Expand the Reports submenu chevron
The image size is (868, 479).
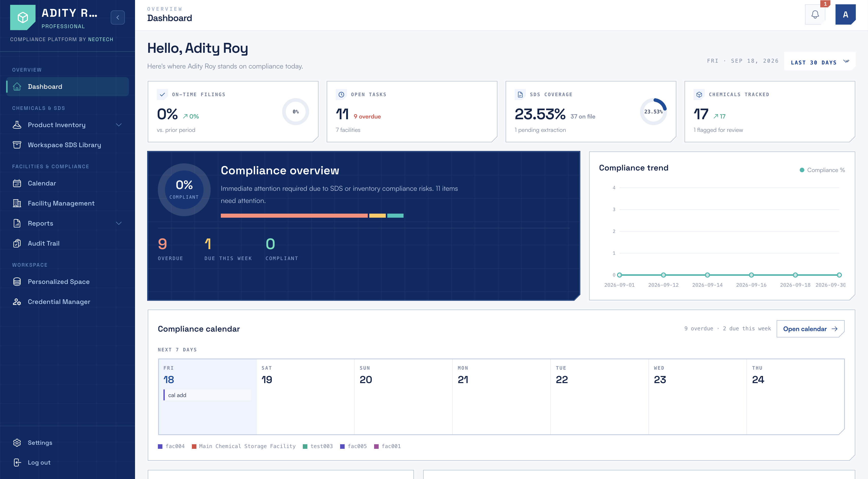pos(119,223)
